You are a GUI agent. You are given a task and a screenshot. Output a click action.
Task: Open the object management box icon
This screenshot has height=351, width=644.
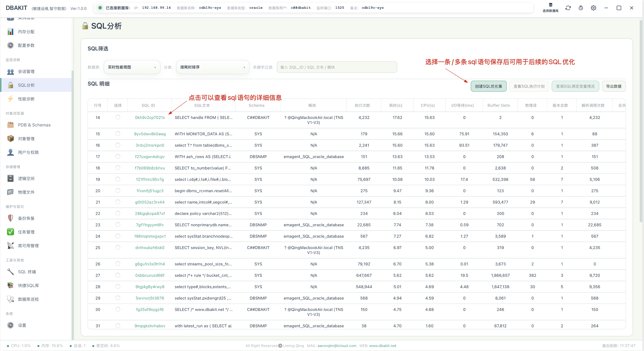(x=10, y=139)
